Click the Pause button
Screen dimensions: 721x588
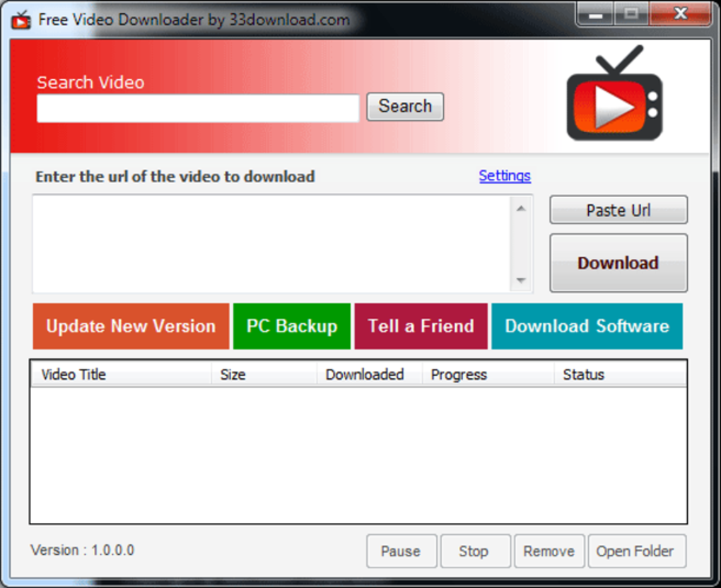401,551
